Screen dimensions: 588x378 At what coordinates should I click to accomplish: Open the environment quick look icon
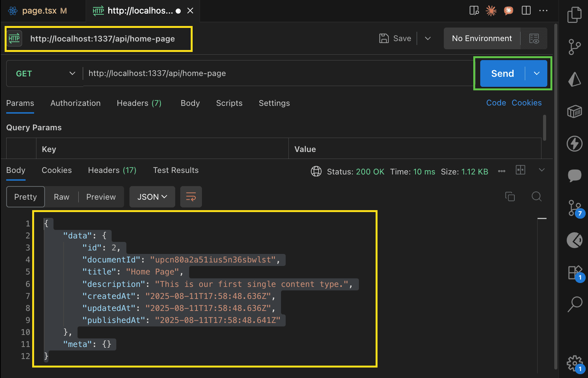click(x=534, y=38)
